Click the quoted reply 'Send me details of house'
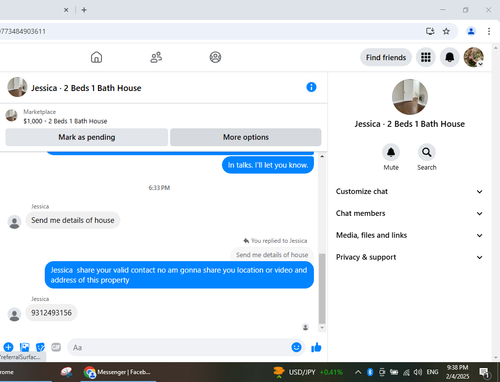 click(272, 255)
